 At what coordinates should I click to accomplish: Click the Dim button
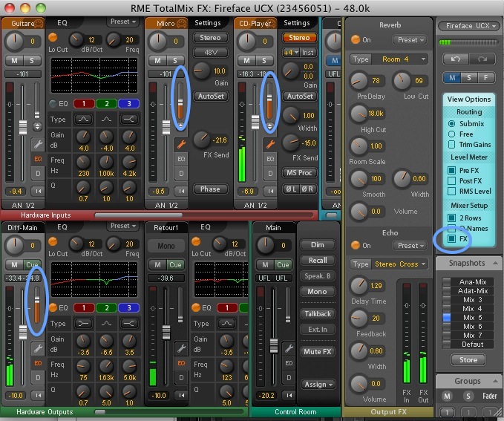tap(318, 245)
